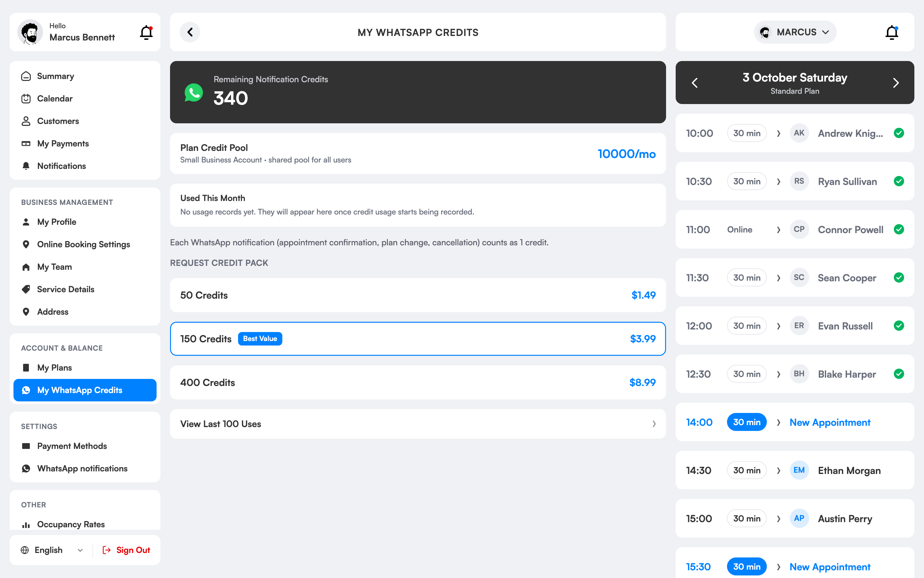
Task: Click the AK initials avatar
Action: (799, 133)
